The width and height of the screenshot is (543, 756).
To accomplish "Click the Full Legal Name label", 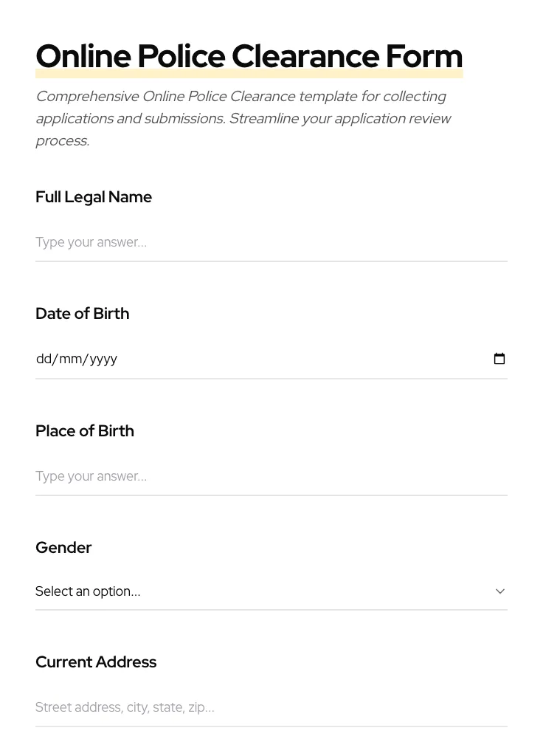I will click(94, 197).
